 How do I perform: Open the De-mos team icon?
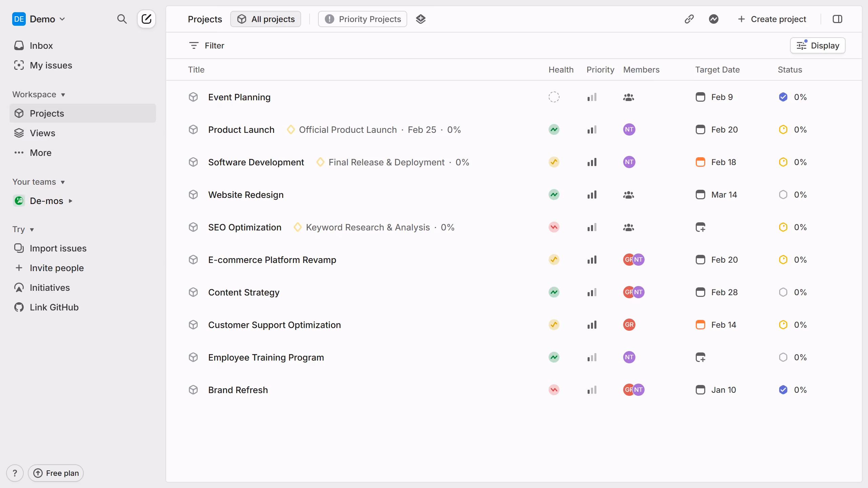pos(19,201)
